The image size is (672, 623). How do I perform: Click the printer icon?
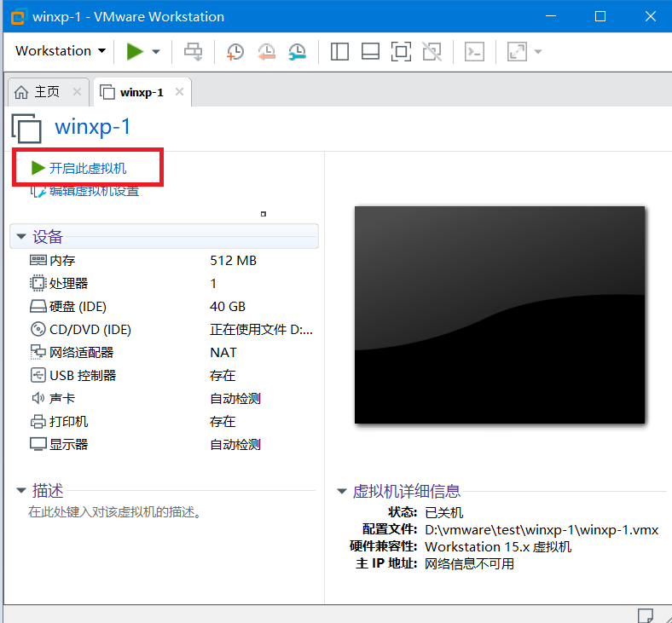(x=38, y=422)
